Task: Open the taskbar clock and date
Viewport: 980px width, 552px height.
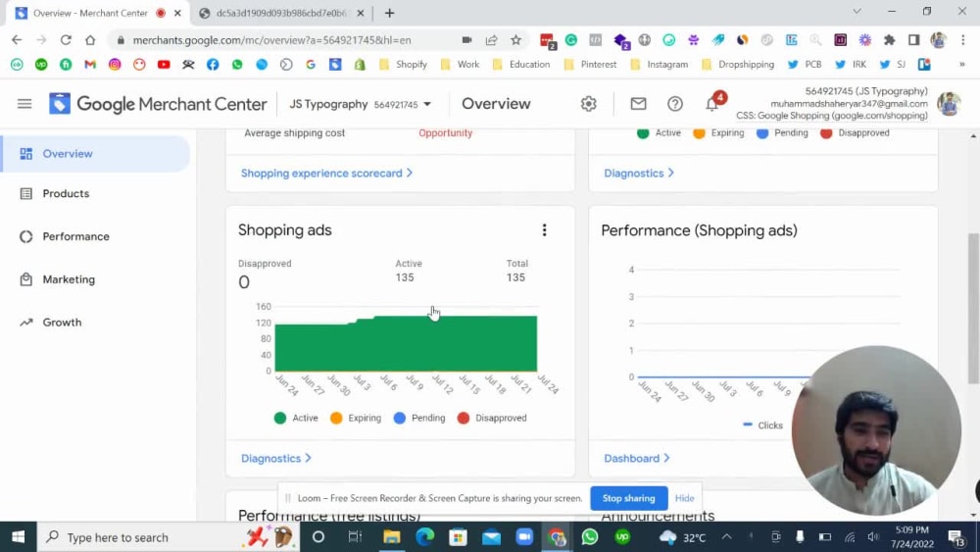Action: tap(911, 537)
